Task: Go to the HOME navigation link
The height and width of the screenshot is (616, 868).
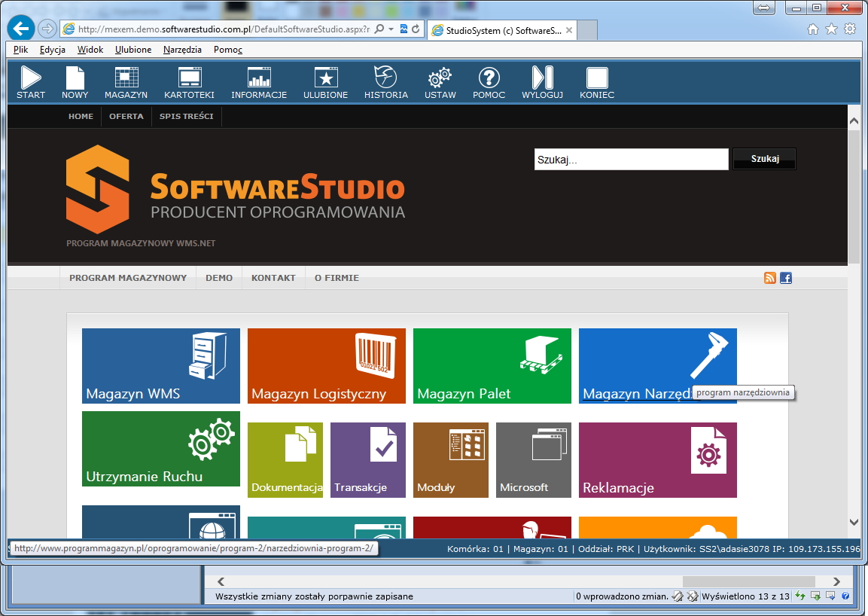Action: [81, 116]
